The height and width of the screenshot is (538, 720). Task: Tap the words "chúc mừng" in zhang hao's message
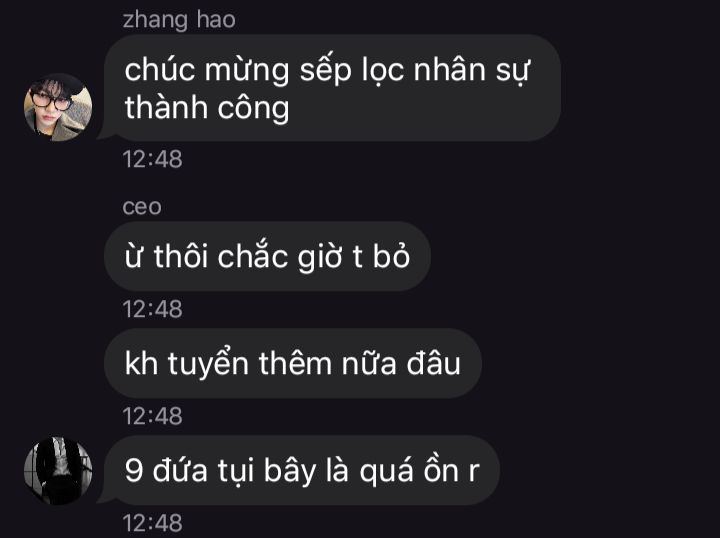tap(207, 71)
